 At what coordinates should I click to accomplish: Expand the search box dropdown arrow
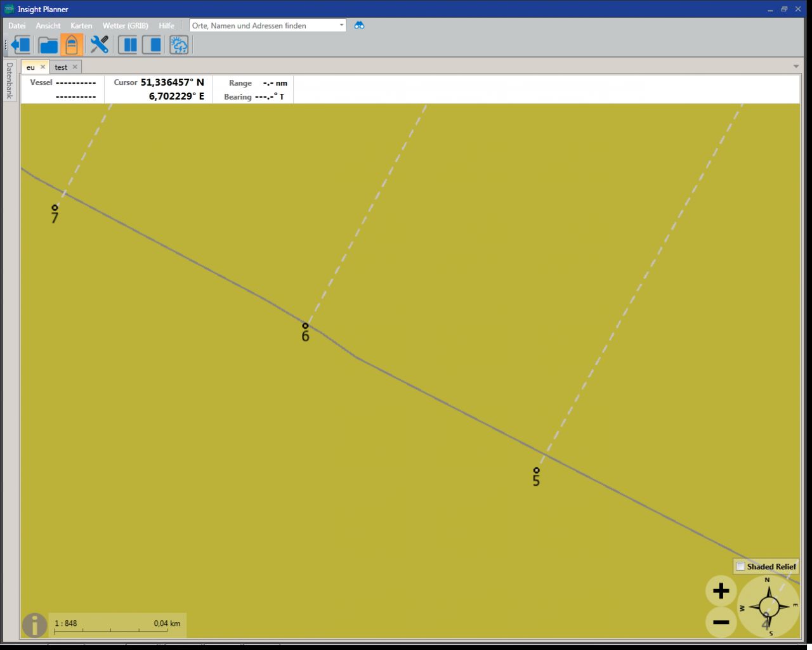[341, 25]
